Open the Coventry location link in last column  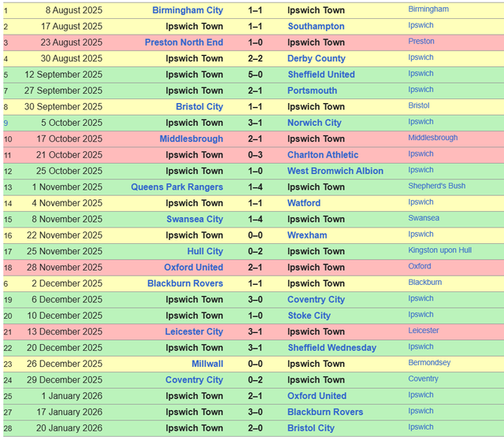423,379
